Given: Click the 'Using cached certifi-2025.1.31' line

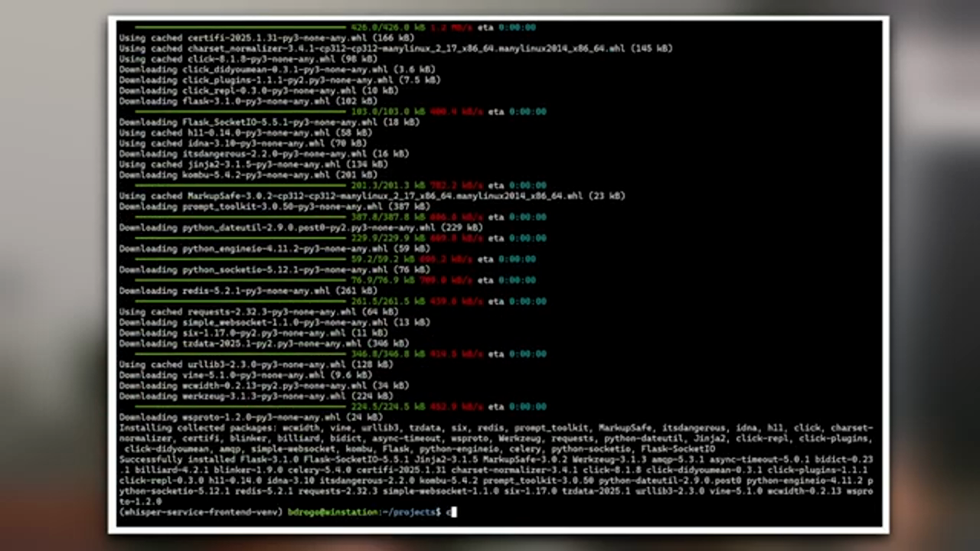Looking at the screenshot, I should click(x=266, y=37).
